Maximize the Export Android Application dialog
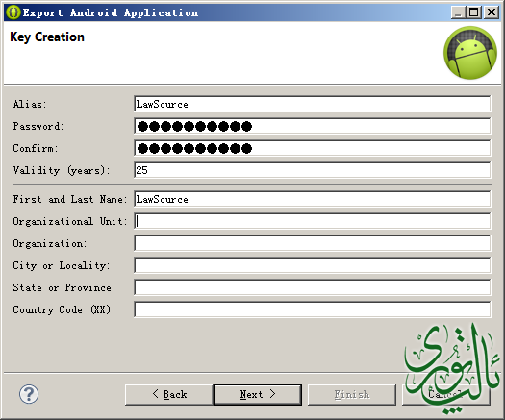 (x=474, y=12)
